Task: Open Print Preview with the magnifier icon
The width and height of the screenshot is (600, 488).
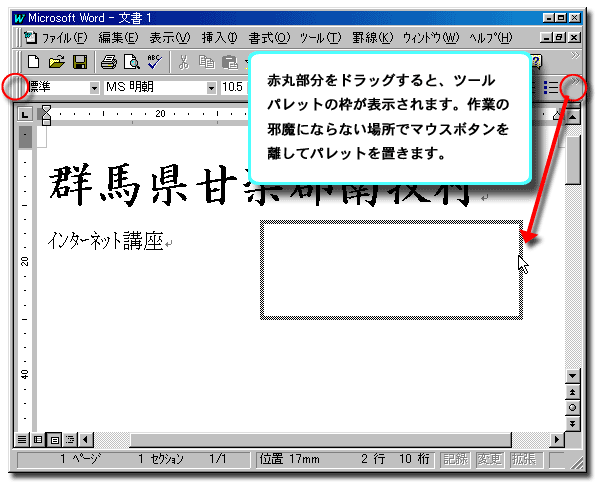Action: pyautogui.click(x=132, y=62)
